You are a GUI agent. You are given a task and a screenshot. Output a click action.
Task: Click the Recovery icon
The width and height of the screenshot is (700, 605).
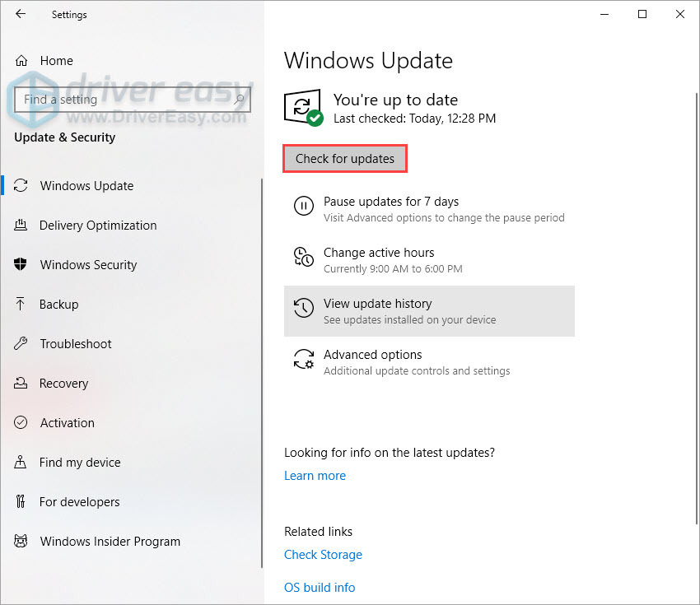(21, 383)
